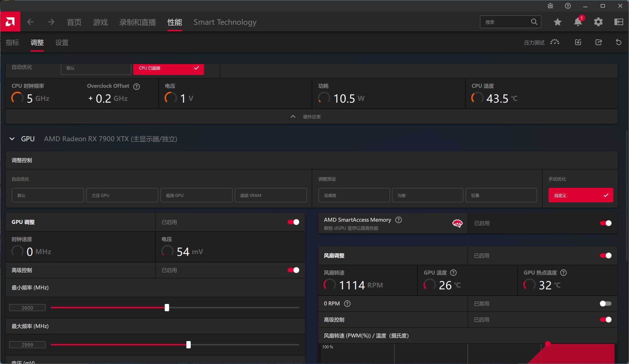
Task: Show SmartAccess Memory help icon
Action: 399,220
